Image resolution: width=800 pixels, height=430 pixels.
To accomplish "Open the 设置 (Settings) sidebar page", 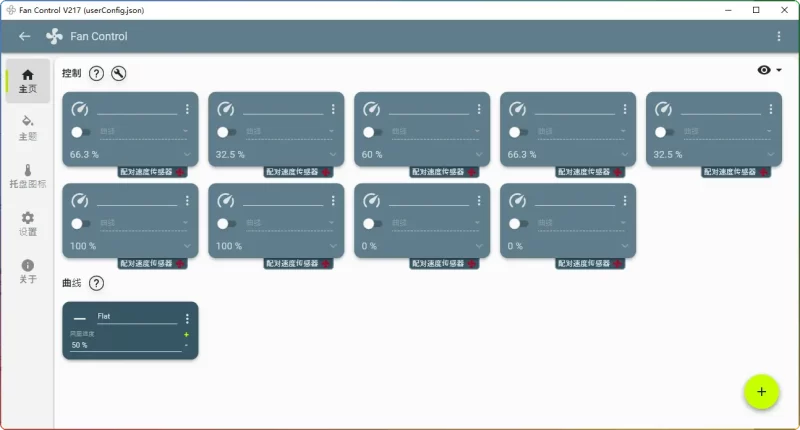I will pyautogui.click(x=28, y=223).
